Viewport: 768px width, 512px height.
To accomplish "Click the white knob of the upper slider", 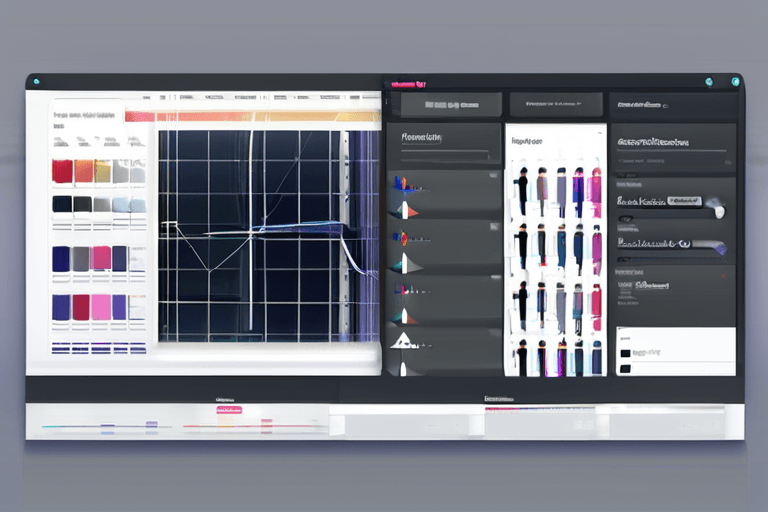I will (717, 210).
